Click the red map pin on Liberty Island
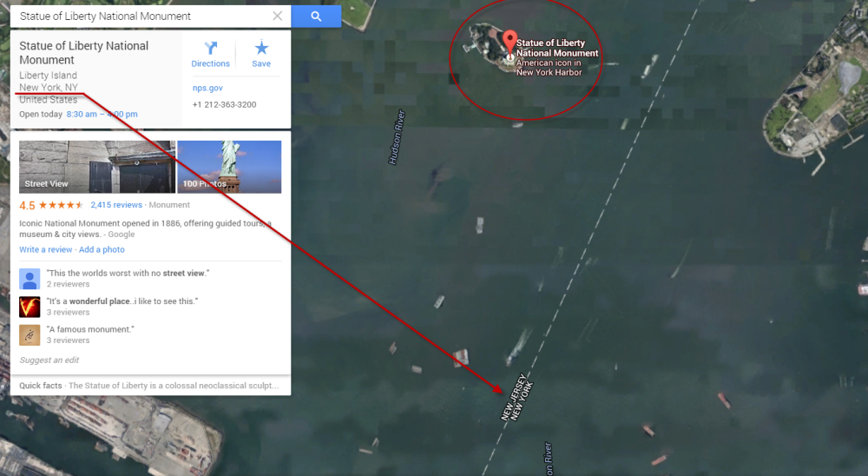 (x=510, y=43)
